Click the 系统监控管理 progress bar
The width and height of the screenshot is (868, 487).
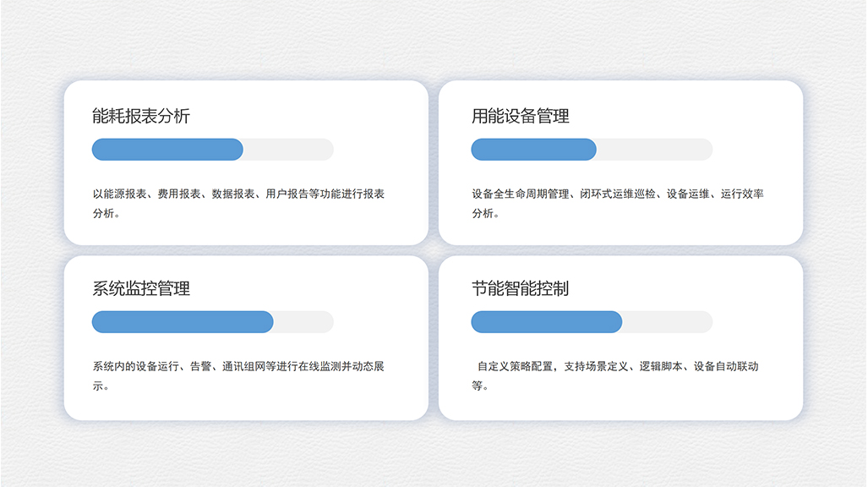pos(213,322)
